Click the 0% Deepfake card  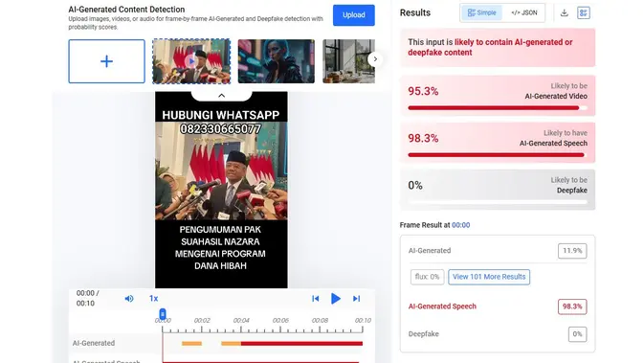click(498, 190)
